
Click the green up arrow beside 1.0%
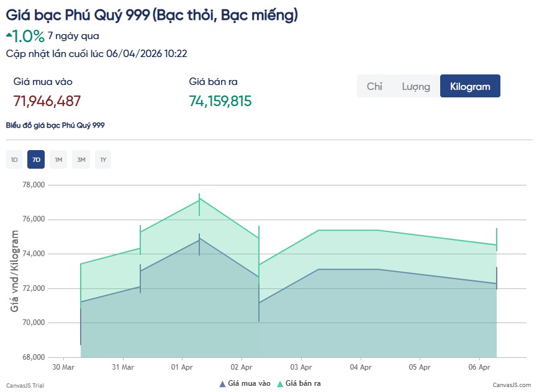click(9, 33)
